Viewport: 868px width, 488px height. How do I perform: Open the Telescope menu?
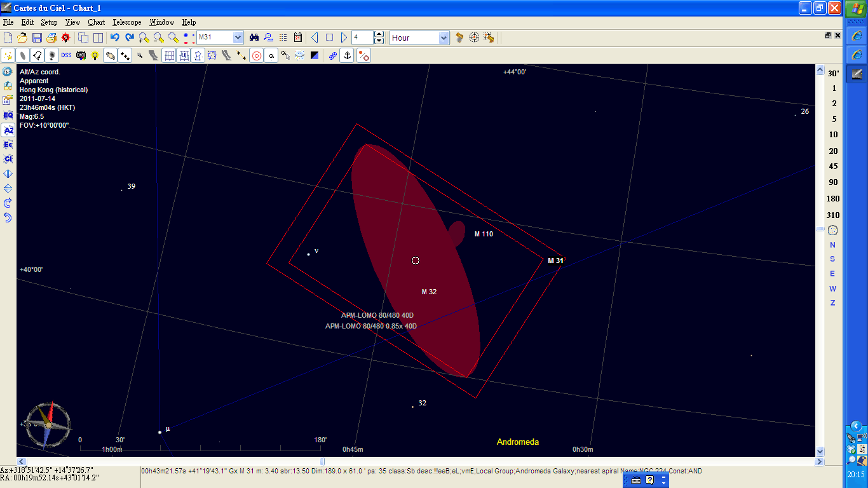126,22
